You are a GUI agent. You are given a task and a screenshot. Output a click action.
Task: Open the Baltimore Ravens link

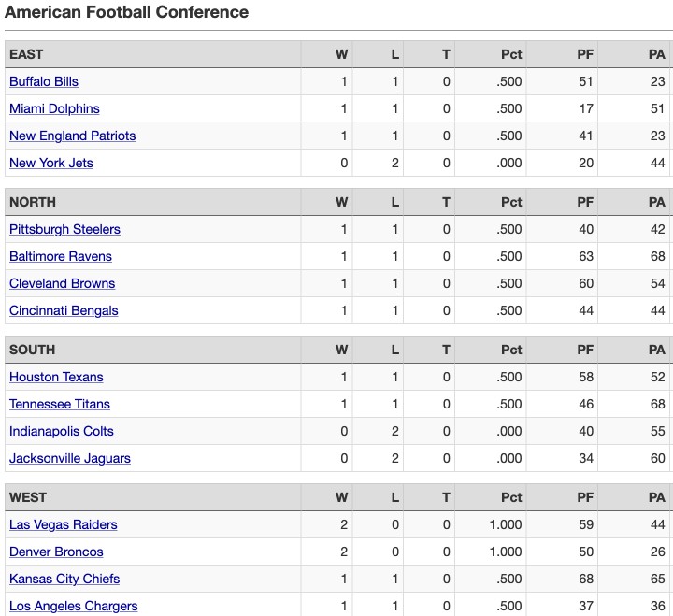(61, 256)
